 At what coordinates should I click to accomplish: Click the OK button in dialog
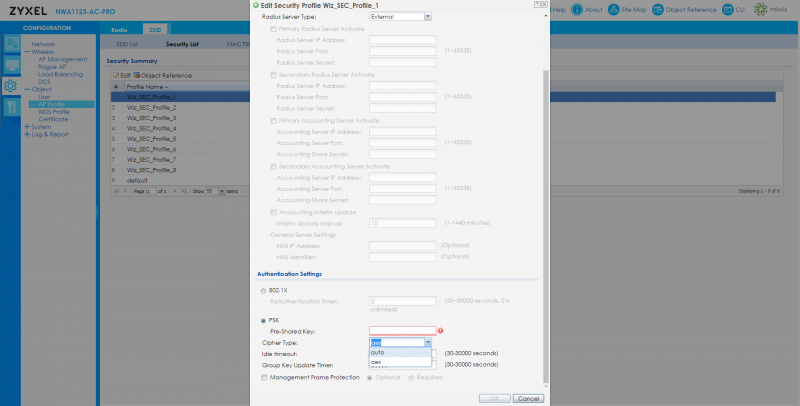[495, 399]
